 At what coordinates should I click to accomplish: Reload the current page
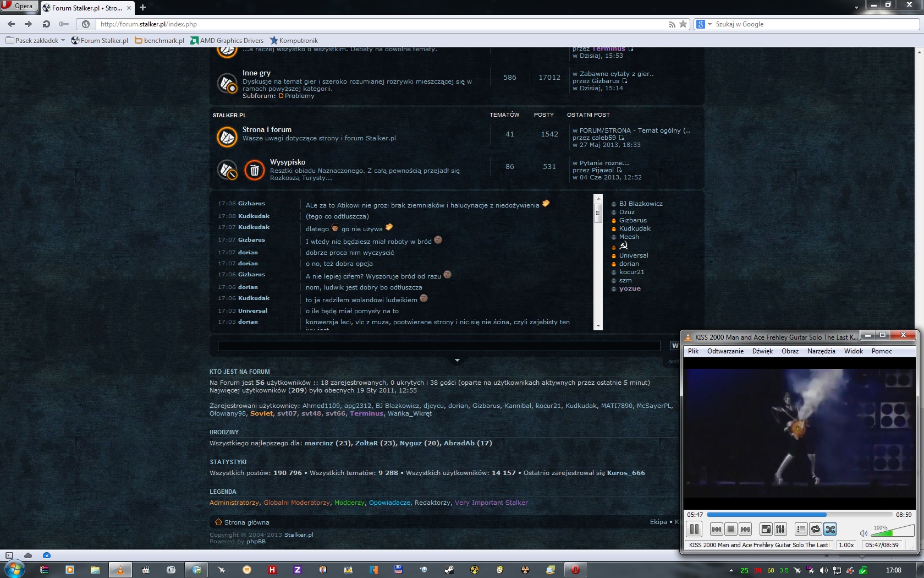[x=46, y=24]
